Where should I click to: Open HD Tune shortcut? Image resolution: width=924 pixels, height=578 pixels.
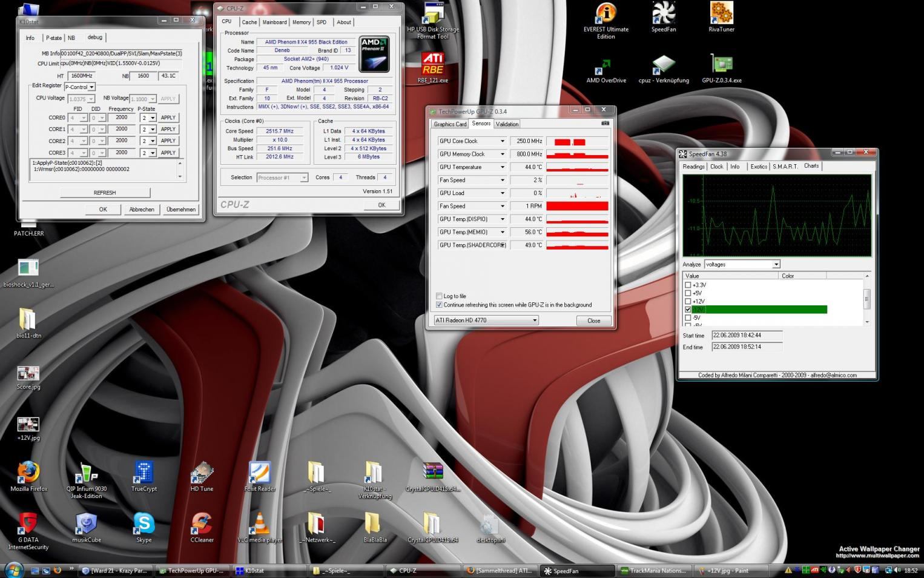(x=202, y=477)
